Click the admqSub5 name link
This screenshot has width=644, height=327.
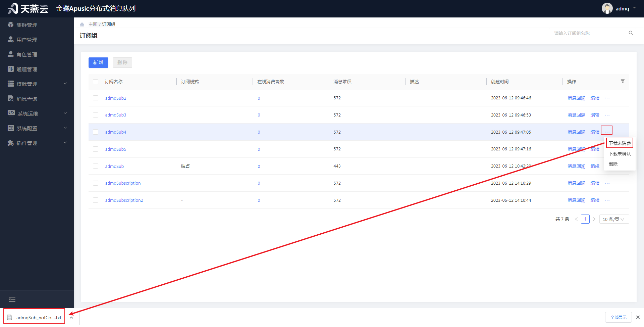(x=116, y=149)
